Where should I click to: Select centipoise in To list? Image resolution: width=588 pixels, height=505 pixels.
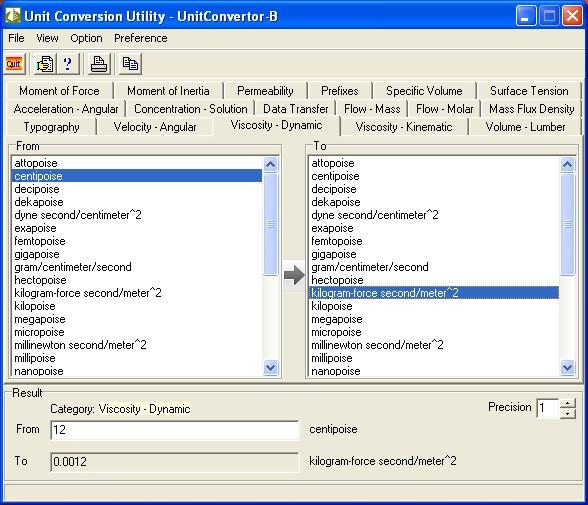tap(434, 176)
